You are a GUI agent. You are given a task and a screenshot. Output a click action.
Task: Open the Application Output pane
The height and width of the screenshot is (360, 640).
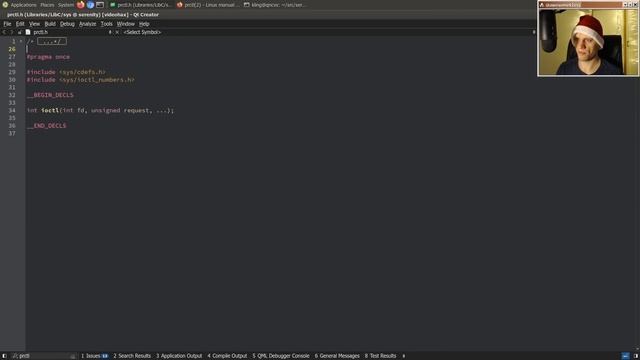(x=179, y=356)
